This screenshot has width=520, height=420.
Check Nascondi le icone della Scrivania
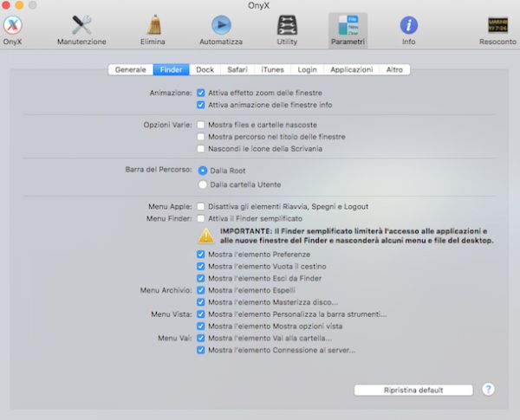point(201,148)
